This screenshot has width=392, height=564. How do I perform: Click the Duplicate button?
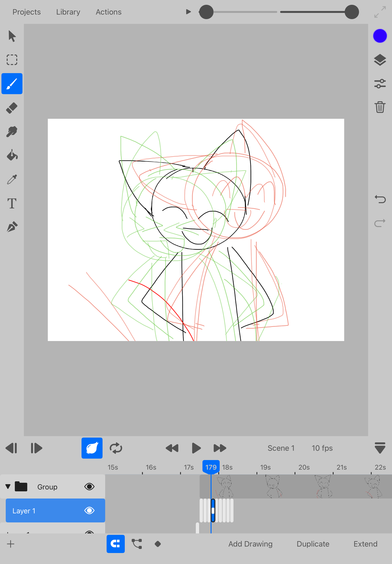[313, 544]
